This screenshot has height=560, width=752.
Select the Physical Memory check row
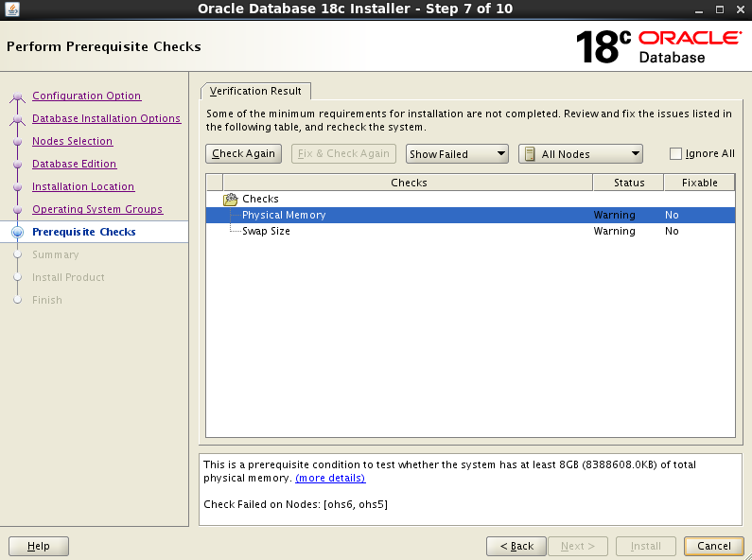pyautogui.click(x=470, y=216)
